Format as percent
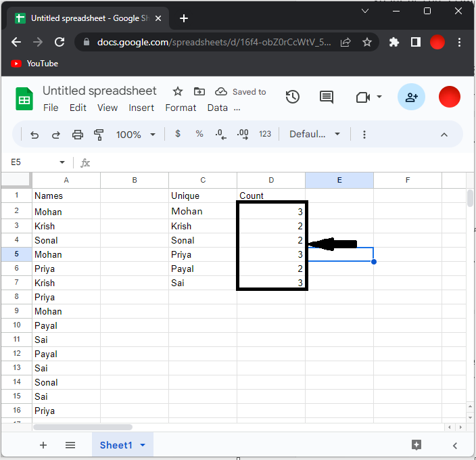476x460 pixels. click(x=199, y=133)
